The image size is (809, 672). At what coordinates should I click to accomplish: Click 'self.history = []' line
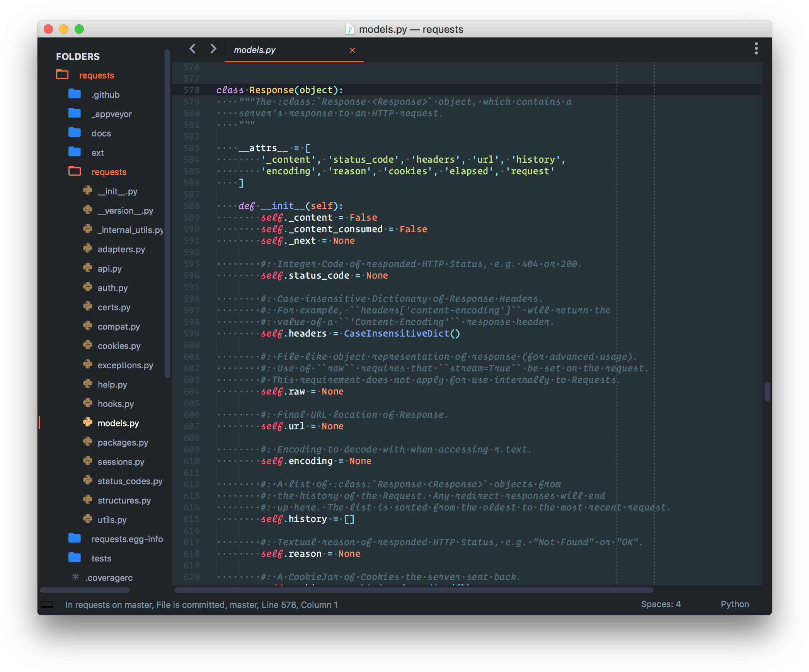(x=307, y=519)
